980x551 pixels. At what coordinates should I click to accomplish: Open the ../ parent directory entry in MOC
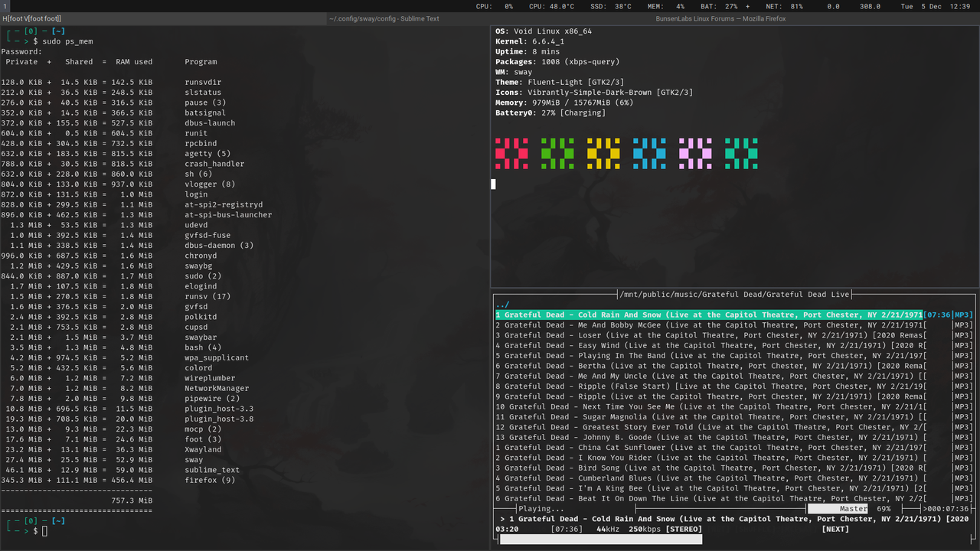coord(502,305)
